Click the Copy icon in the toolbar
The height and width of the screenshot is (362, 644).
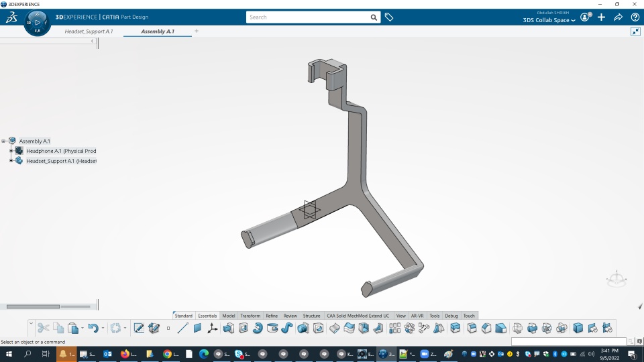click(x=58, y=328)
